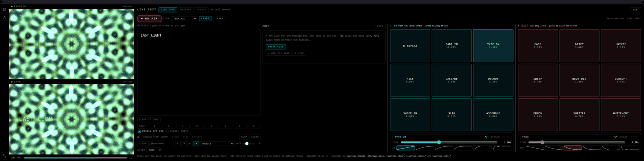The height and width of the screenshot is (161, 644).
Task: Choose the highlighted third OUT easing curve
Action: click(x=573, y=148)
